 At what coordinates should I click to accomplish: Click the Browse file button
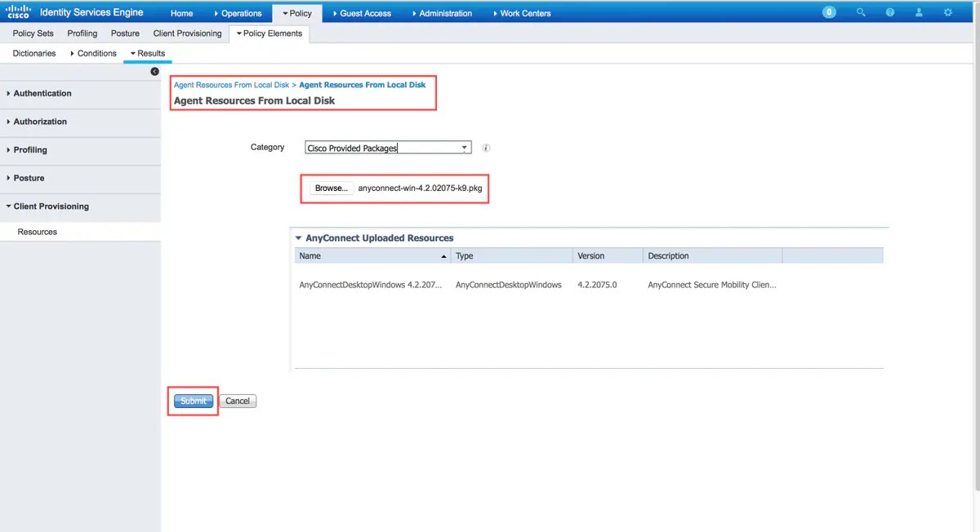pyautogui.click(x=331, y=188)
